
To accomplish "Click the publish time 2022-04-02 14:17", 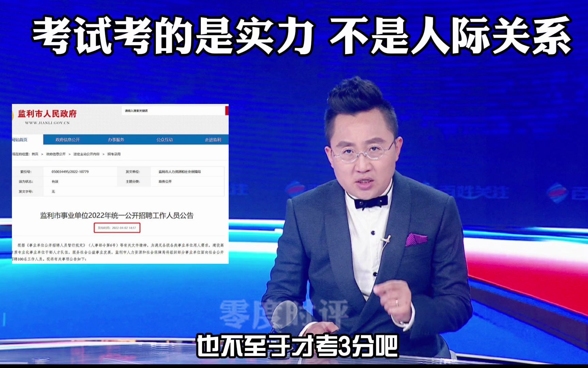I will (x=117, y=228).
